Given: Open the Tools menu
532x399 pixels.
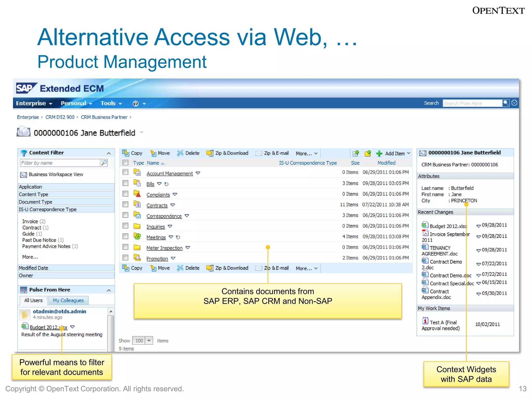Looking at the screenshot, I should (x=111, y=103).
